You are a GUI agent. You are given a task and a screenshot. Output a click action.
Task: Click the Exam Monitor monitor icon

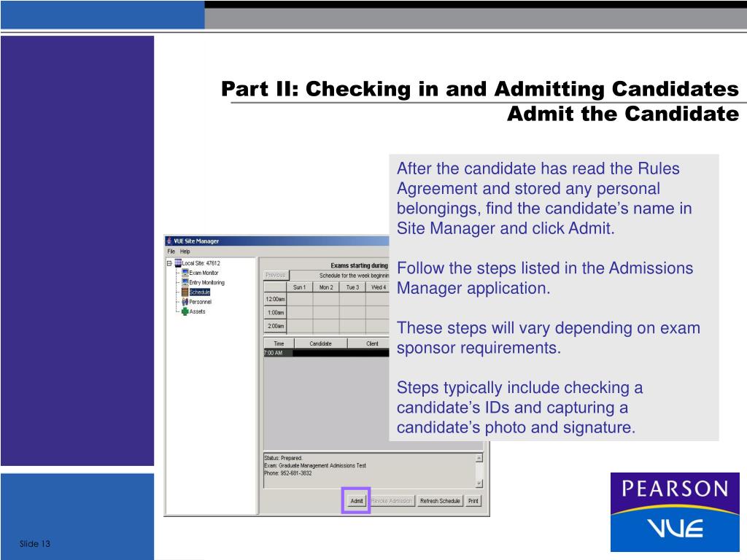185,273
